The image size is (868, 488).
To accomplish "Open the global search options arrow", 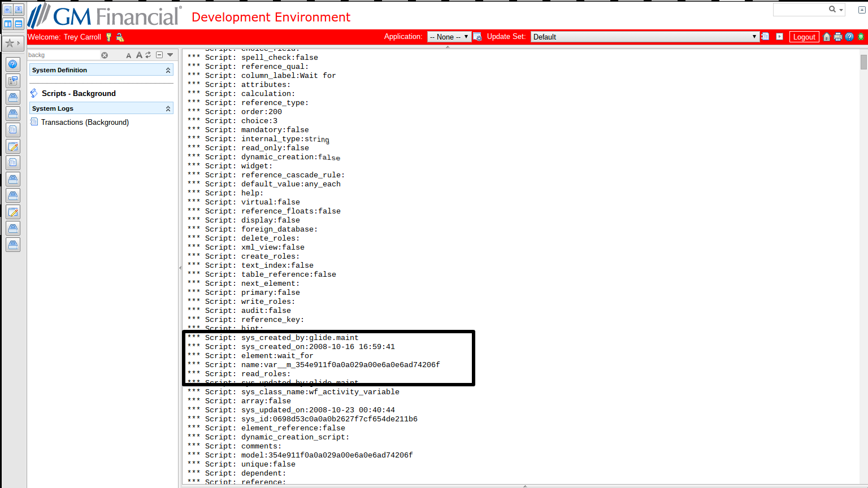I will coord(841,10).
